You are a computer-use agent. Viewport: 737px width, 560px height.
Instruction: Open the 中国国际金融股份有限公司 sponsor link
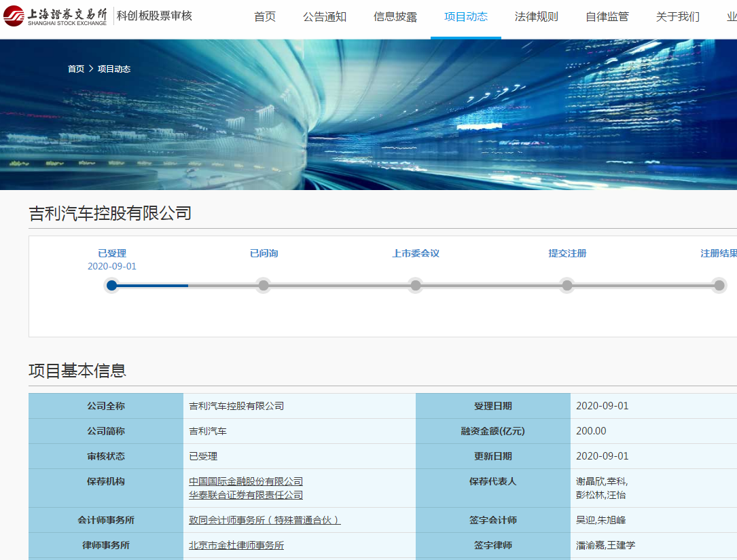(x=246, y=481)
